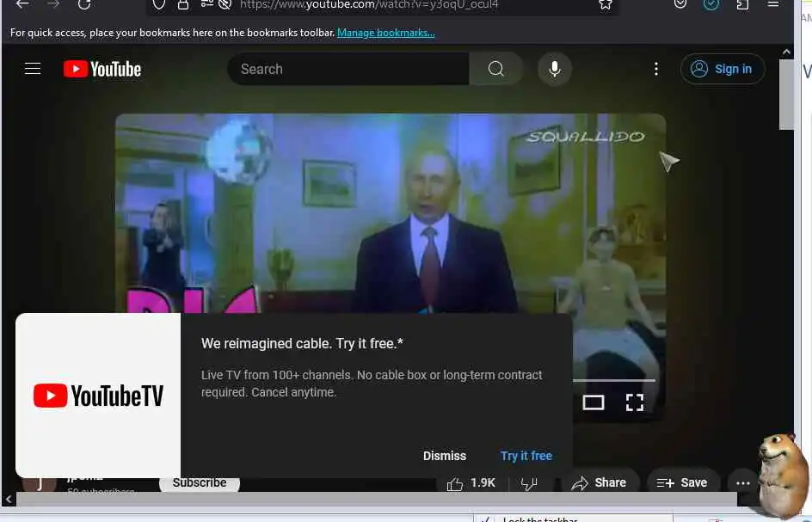
Task: Click the YouTubeTV logo in the promo
Action: pos(98,396)
